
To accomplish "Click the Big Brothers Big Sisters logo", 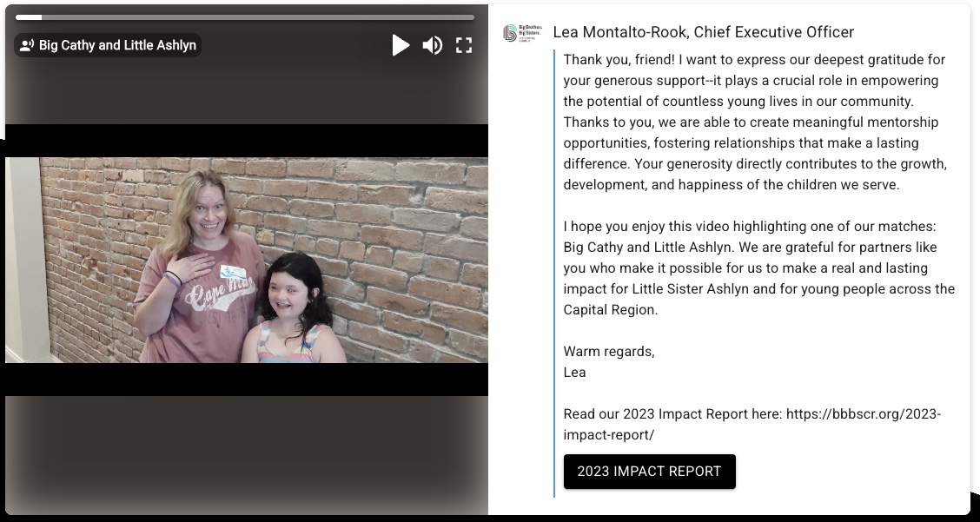I will click(519, 33).
